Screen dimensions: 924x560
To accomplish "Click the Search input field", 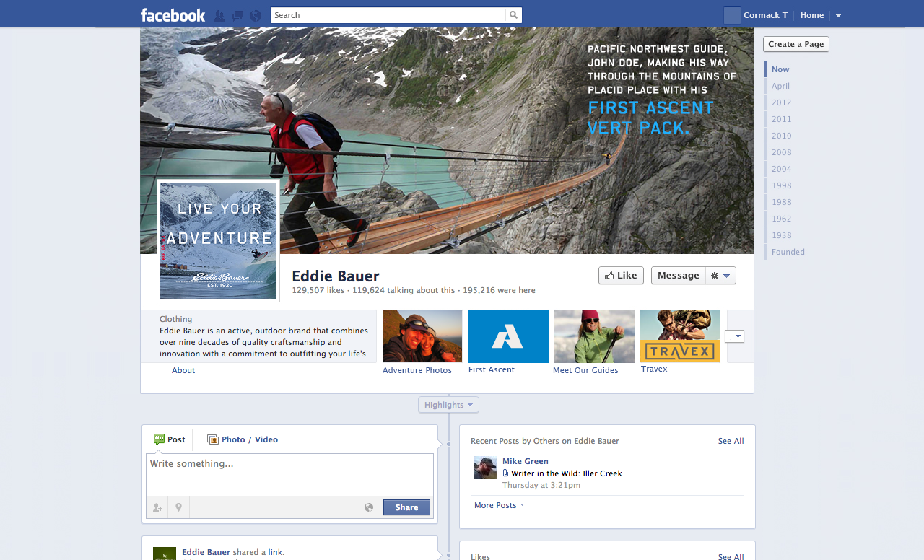I will point(388,15).
